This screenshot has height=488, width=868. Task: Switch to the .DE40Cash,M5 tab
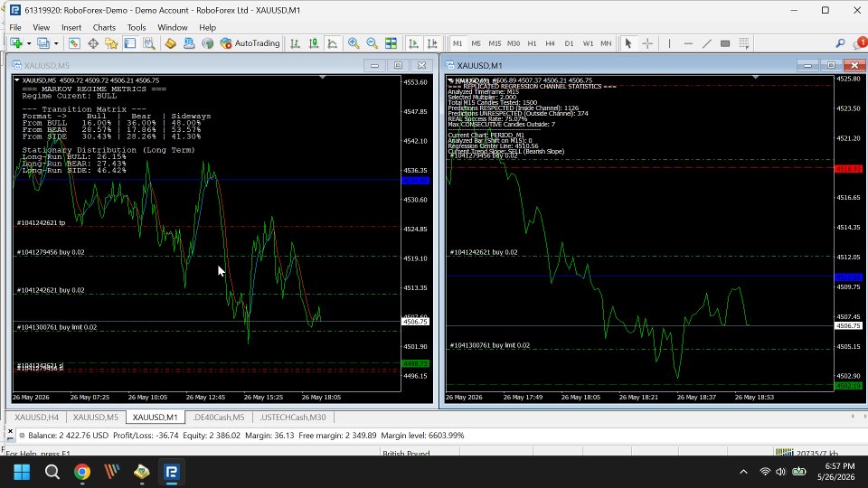click(219, 418)
